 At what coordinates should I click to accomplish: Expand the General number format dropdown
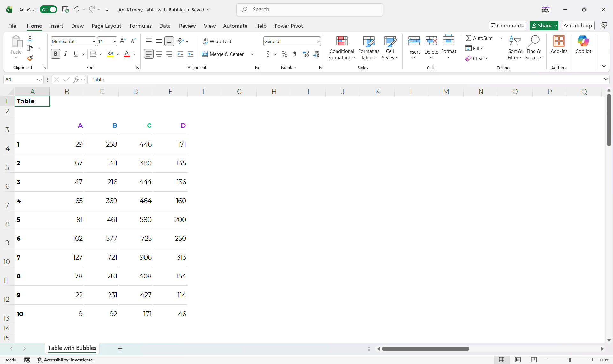click(x=318, y=42)
